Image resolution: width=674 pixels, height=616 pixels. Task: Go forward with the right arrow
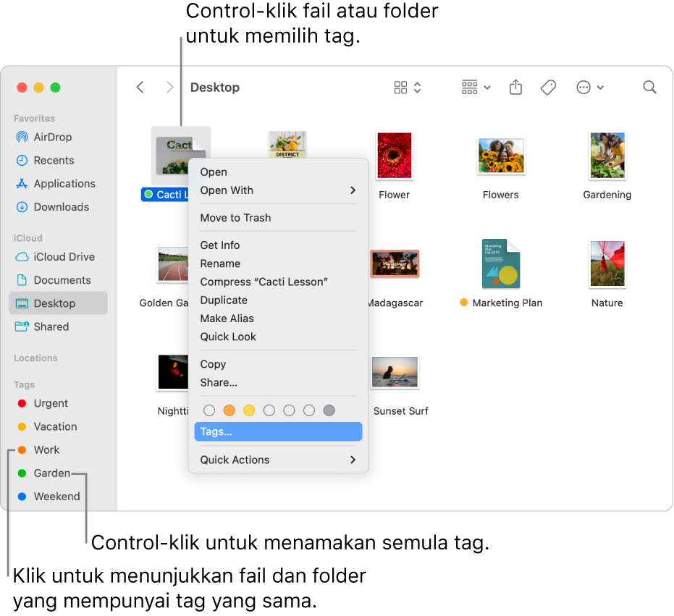click(x=170, y=88)
